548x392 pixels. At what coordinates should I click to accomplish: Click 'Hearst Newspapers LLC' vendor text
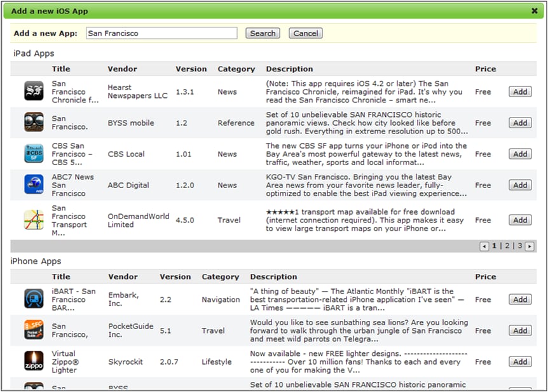tap(137, 91)
